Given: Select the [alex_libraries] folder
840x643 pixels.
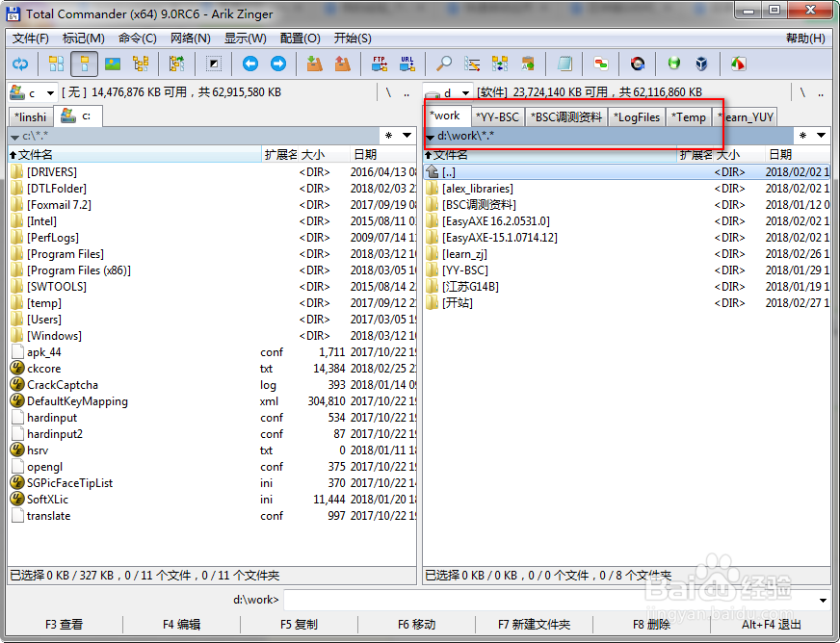Looking at the screenshot, I should click(478, 189).
